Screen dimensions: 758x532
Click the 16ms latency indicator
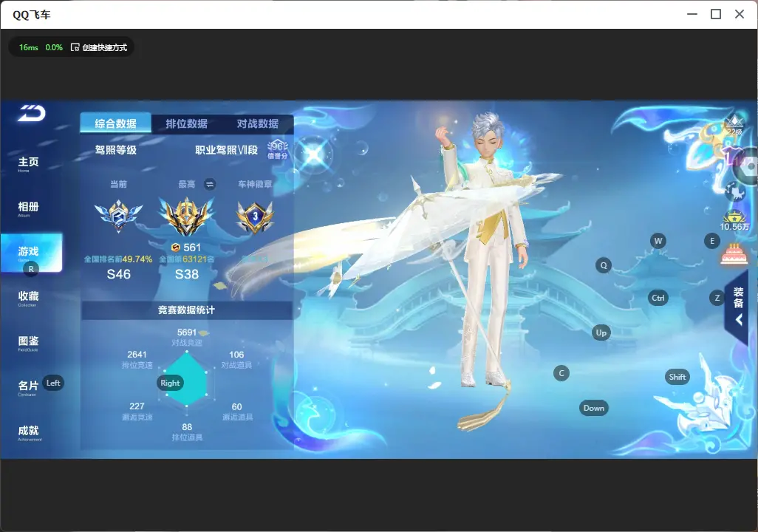[x=29, y=47]
